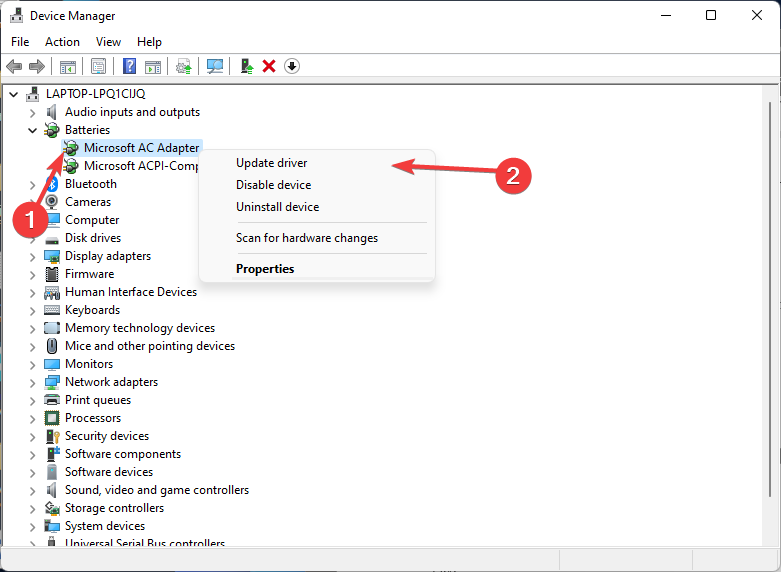Expand Audio inputs and outputs
The height and width of the screenshot is (572, 781).
pyautogui.click(x=33, y=113)
